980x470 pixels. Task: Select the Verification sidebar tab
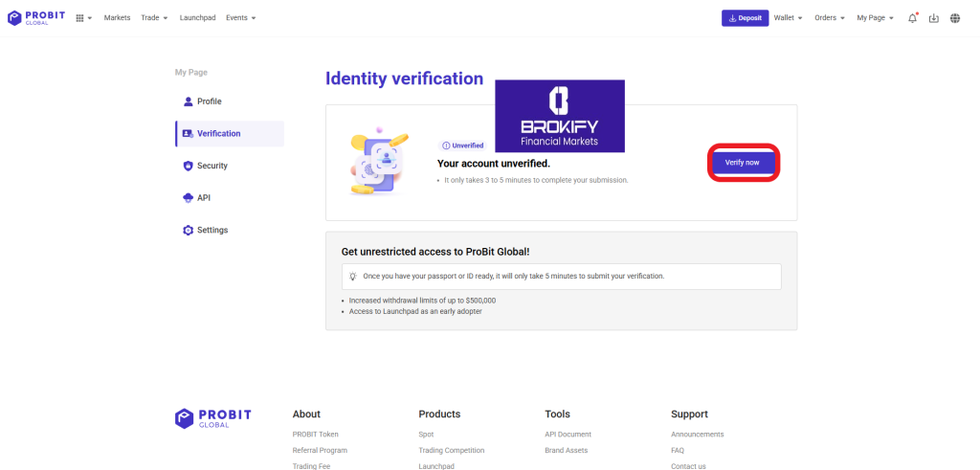click(x=218, y=134)
